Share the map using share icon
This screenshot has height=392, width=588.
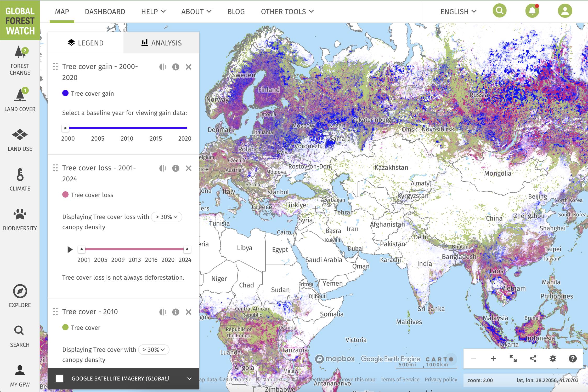[x=533, y=359]
